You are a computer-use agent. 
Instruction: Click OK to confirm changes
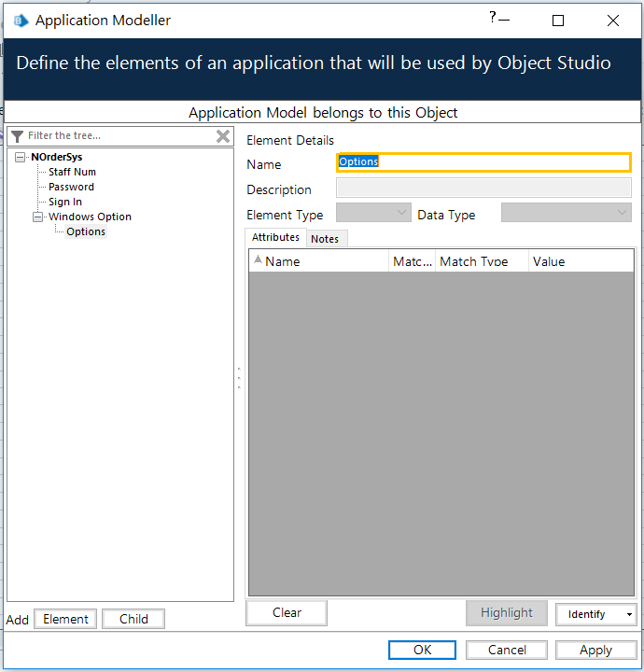coord(422,650)
